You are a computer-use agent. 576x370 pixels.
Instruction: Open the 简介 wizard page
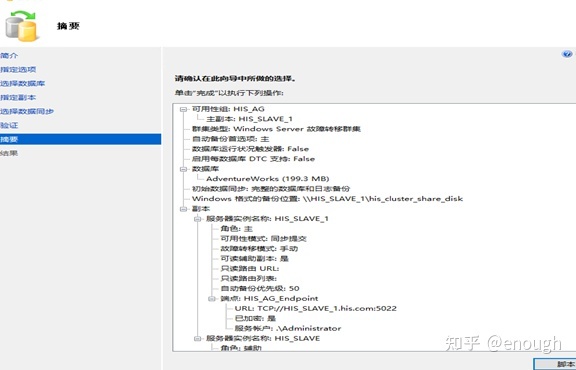tap(9, 55)
